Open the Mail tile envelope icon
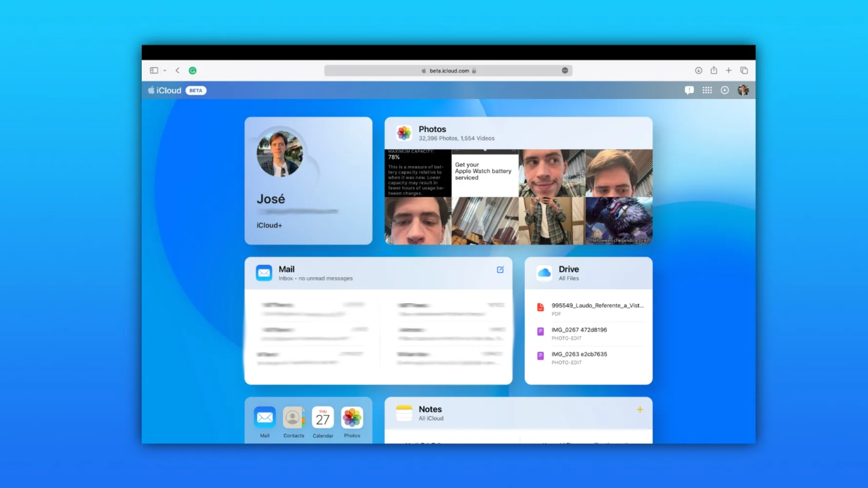 click(x=264, y=273)
